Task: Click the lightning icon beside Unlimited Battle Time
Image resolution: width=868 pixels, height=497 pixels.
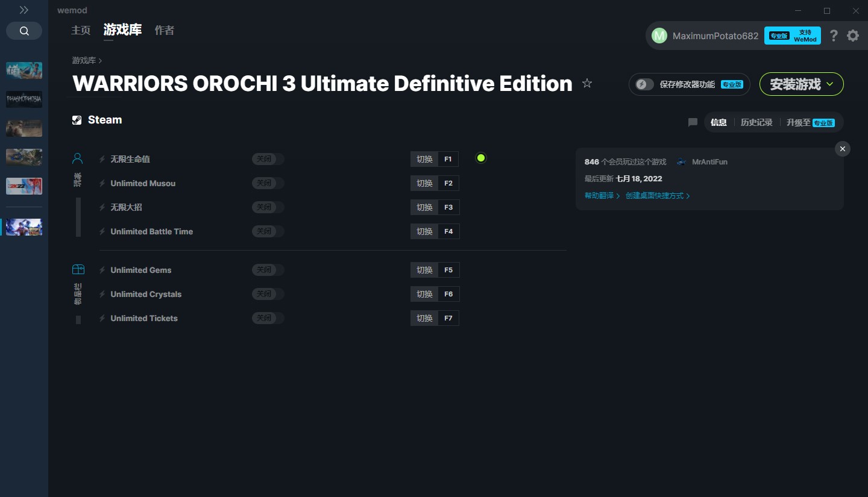Action: 102,231
